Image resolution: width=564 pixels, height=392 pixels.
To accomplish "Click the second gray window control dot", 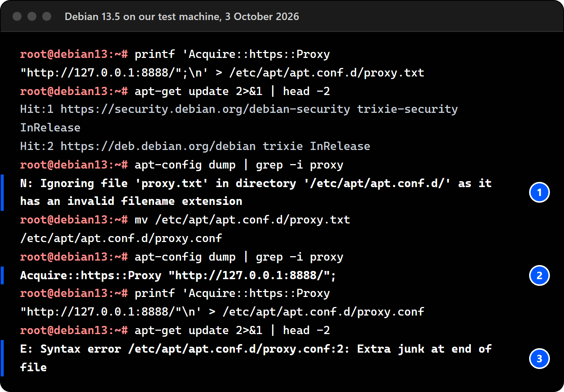I will [x=32, y=16].
